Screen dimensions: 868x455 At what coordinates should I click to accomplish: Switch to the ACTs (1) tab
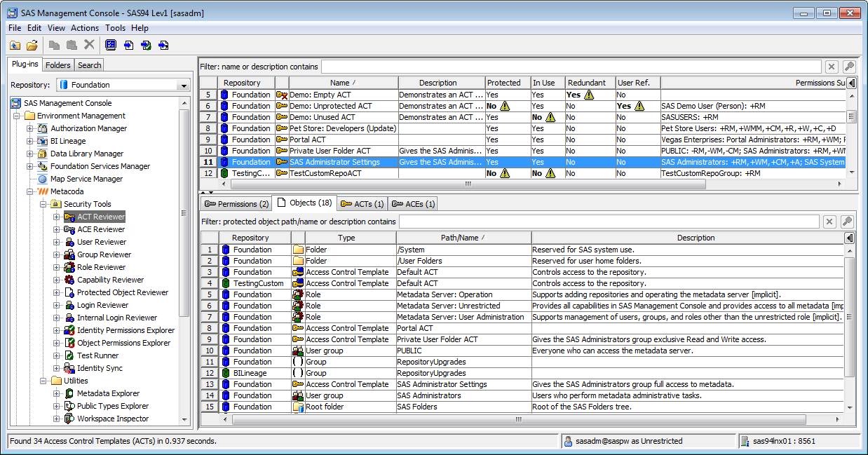point(362,204)
